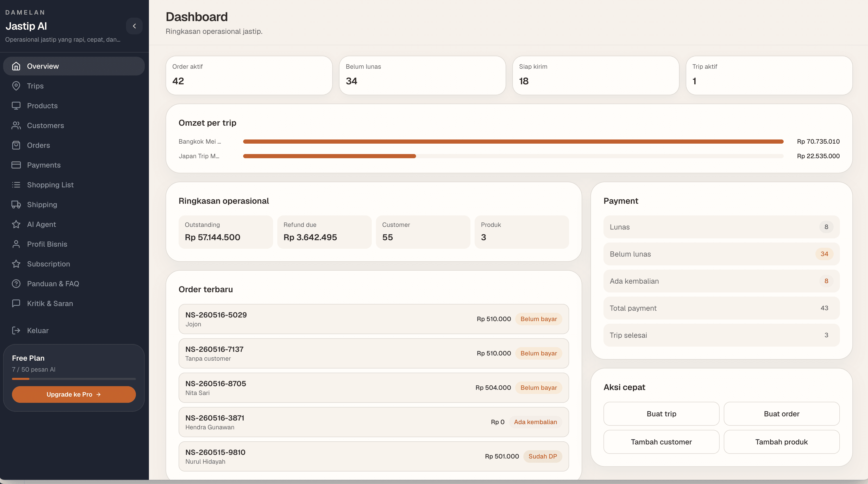The image size is (868, 484).
Task: Click the Ada kembalian row in Payment panel
Action: point(721,281)
